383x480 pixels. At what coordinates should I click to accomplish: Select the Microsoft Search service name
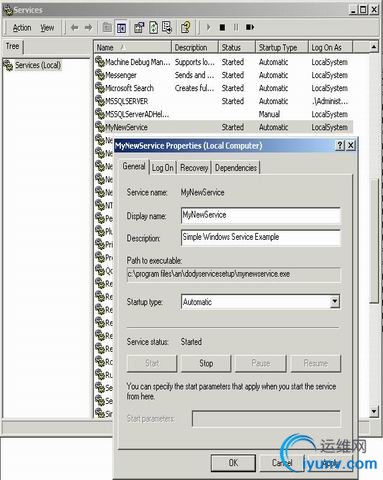click(x=129, y=88)
